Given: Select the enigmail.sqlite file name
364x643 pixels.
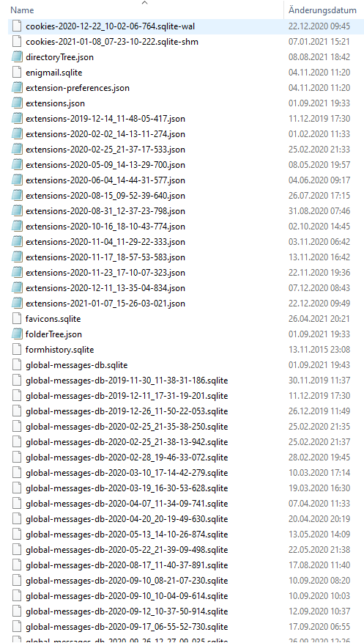Looking at the screenshot, I should pyautogui.click(x=53, y=73).
